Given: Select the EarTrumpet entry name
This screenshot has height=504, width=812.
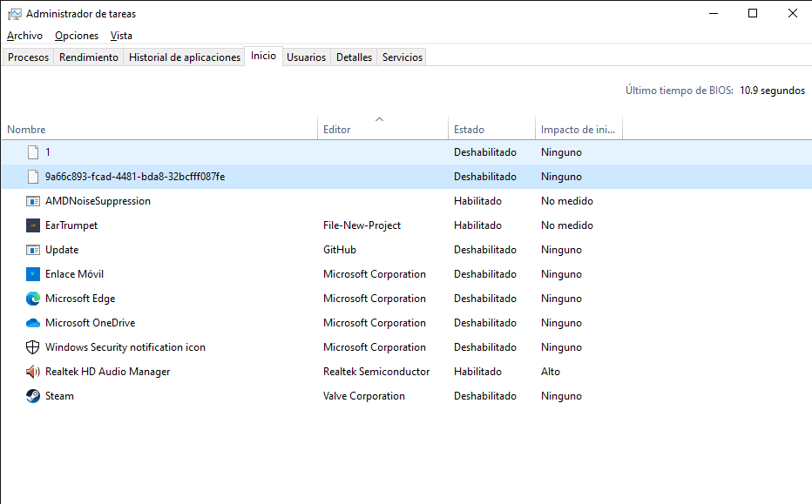Looking at the screenshot, I should point(71,225).
